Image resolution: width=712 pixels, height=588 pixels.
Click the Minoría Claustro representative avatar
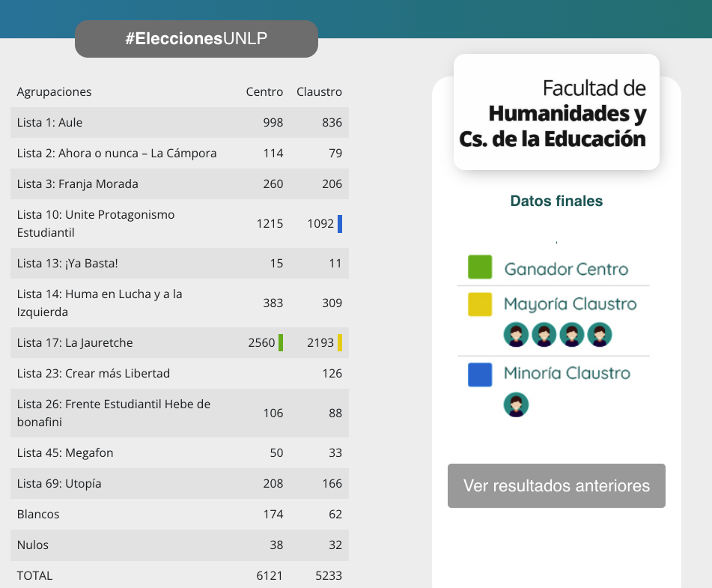tap(516, 404)
